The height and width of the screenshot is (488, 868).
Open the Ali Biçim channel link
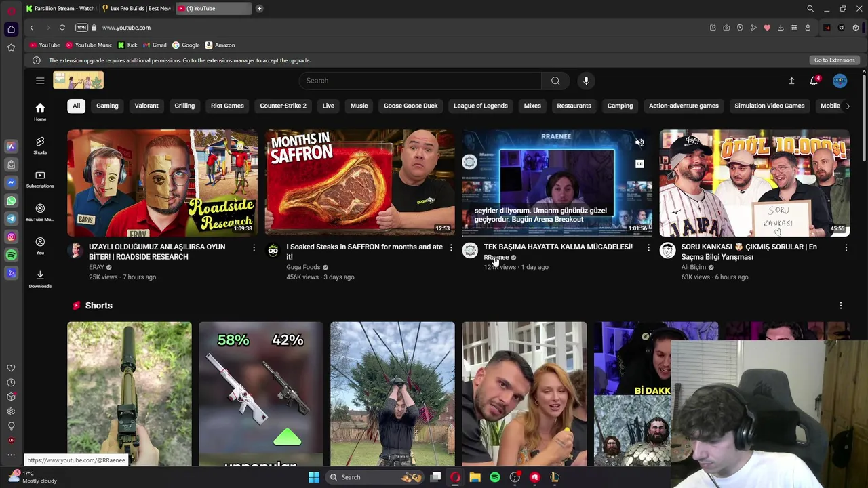point(694,267)
